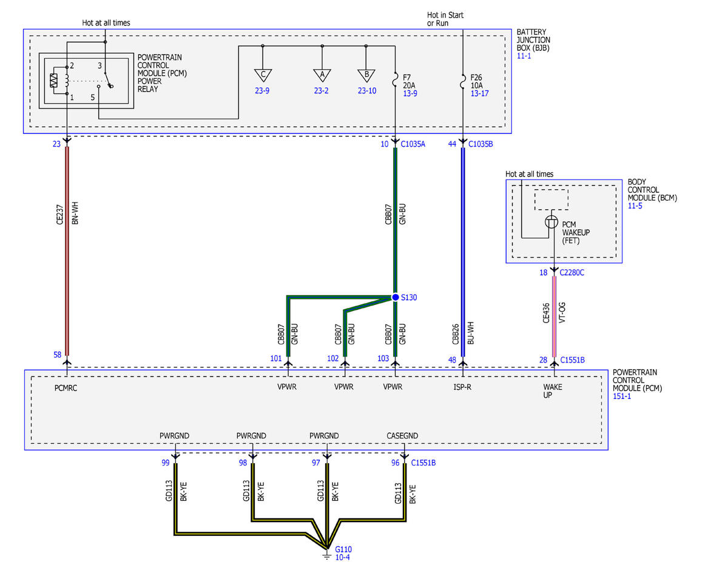Follow the 13-9 fuse reference link
The image size is (728, 562).
coord(410,93)
